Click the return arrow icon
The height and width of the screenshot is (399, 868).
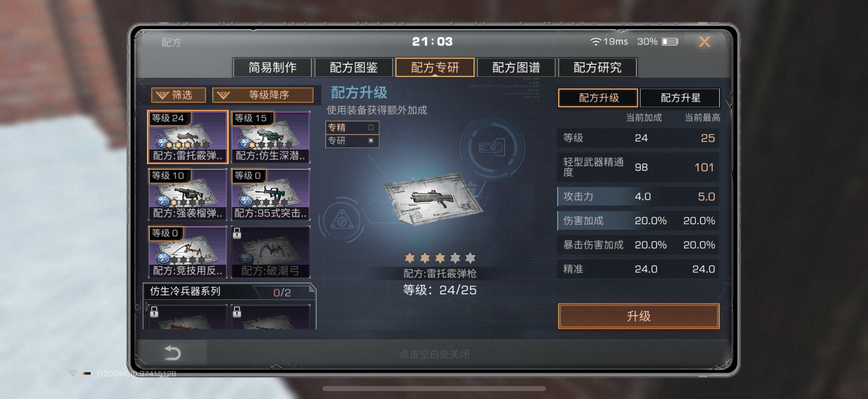tap(172, 353)
